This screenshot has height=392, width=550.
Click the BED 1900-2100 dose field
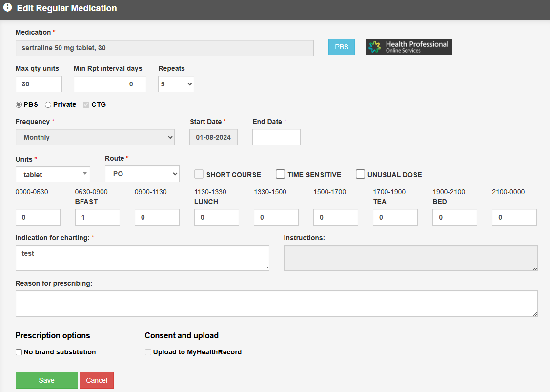(454, 217)
